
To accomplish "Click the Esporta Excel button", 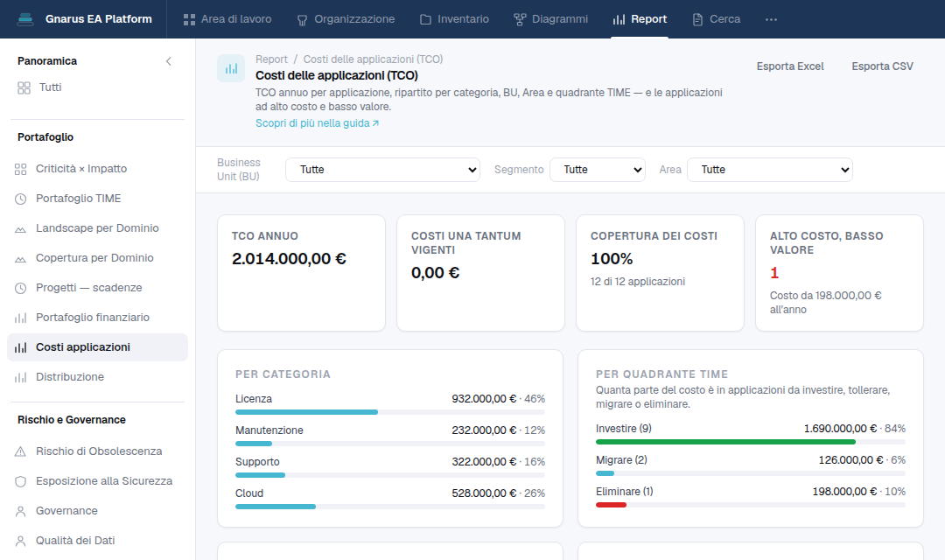I will click(x=790, y=66).
